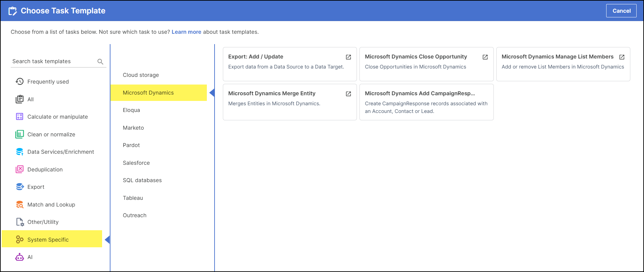Open external link on Merge Entity card
Screen dimensions: 644x272
tap(348, 94)
